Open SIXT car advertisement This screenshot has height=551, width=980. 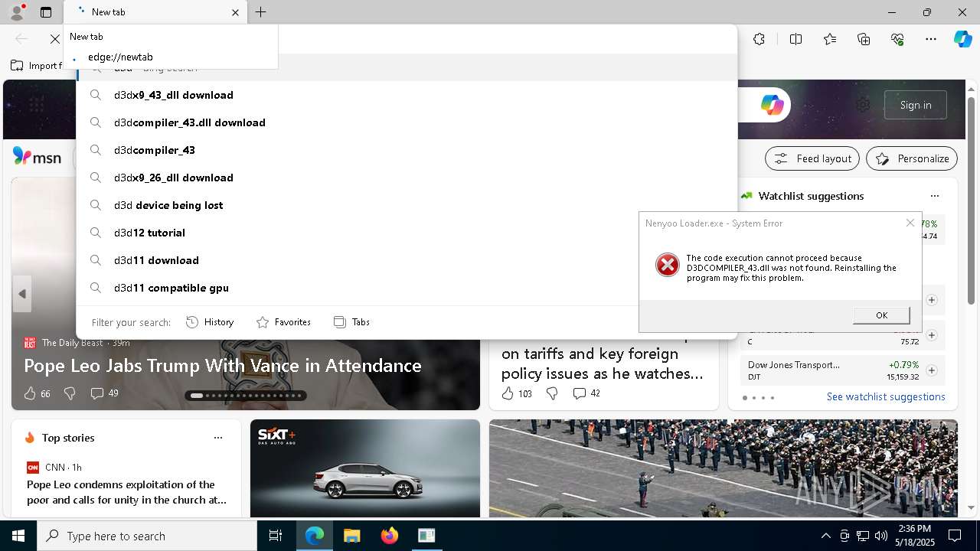tap(365, 468)
